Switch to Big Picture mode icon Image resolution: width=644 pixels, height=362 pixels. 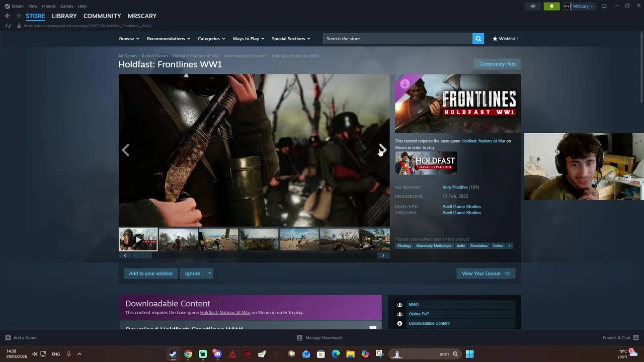(604, 6)
